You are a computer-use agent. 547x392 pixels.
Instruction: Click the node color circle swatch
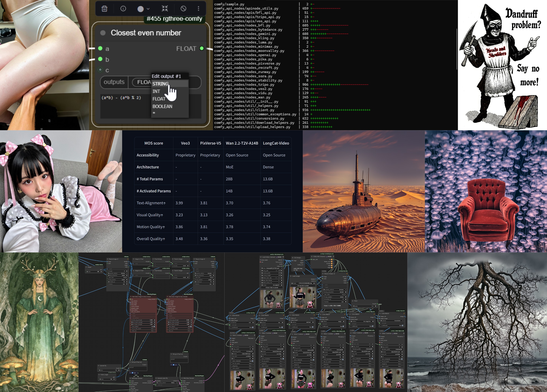click(x=140, y=9)
